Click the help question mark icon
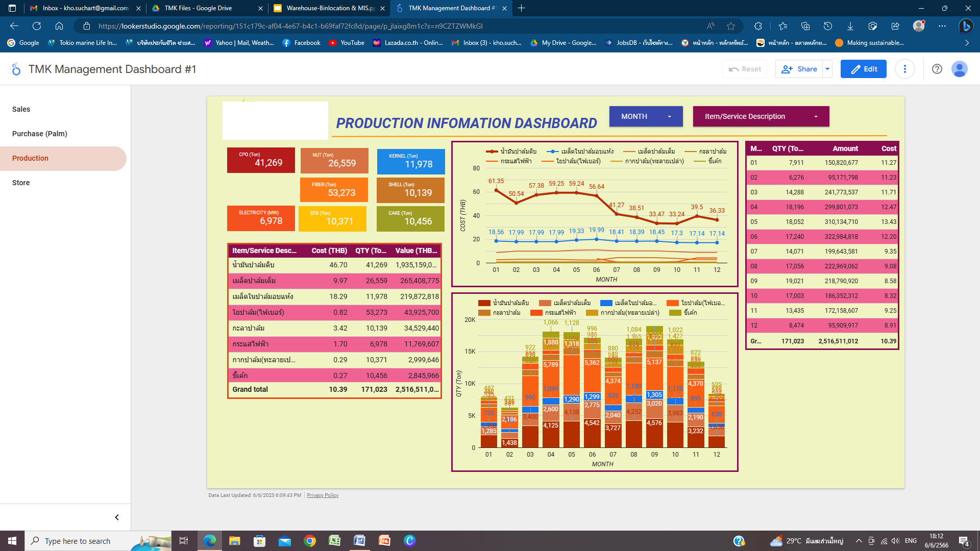980x551 pixels. click(937, 69)
